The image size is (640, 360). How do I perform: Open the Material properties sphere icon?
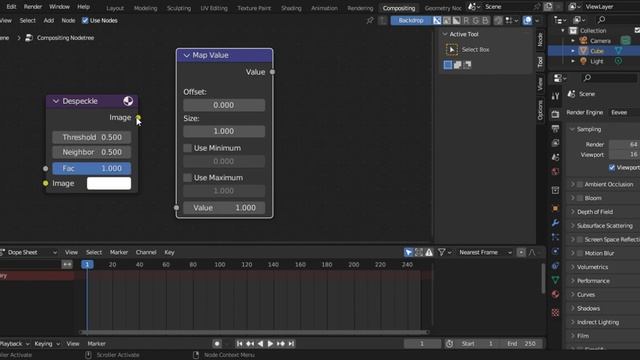point(555,294)
